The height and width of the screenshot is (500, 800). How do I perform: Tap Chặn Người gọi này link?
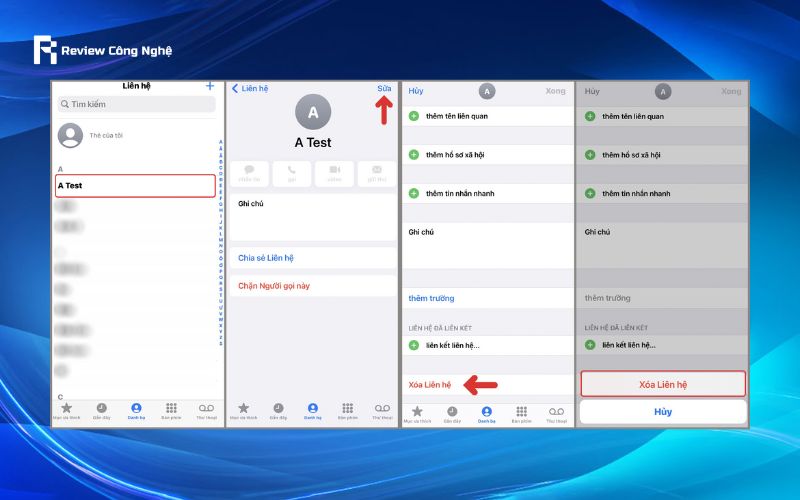(x=274, y=286)
